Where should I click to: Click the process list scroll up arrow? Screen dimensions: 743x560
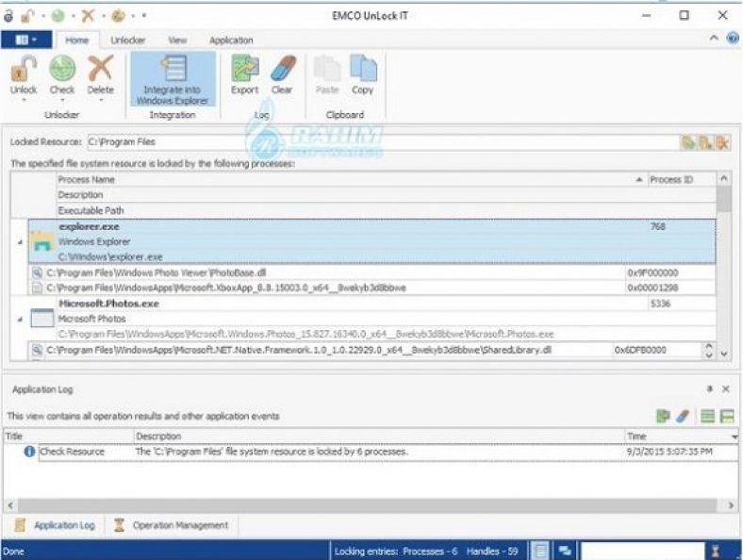tap(723, 178)
